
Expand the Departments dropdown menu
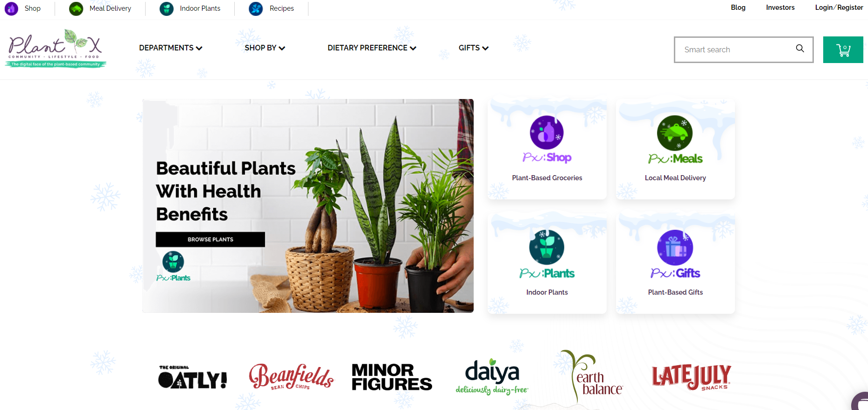click(170, 48)
